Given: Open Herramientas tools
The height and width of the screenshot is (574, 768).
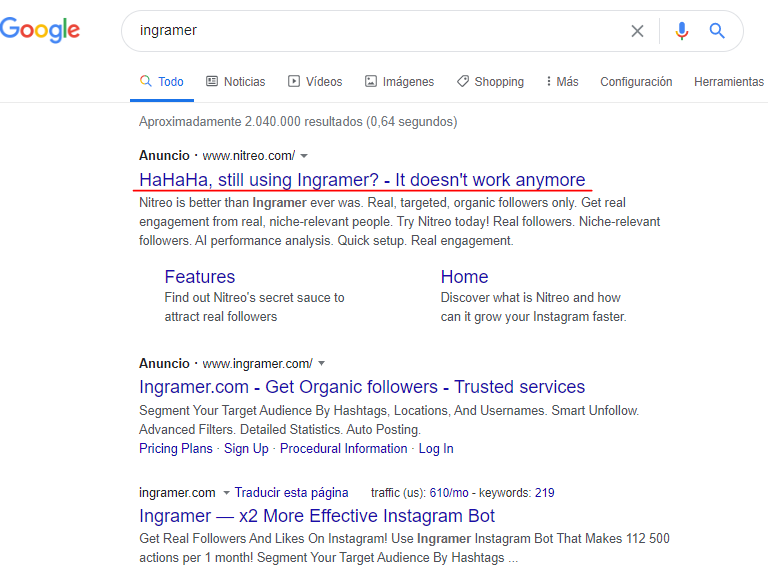Looking at the screenshot, I should (729, 82).
